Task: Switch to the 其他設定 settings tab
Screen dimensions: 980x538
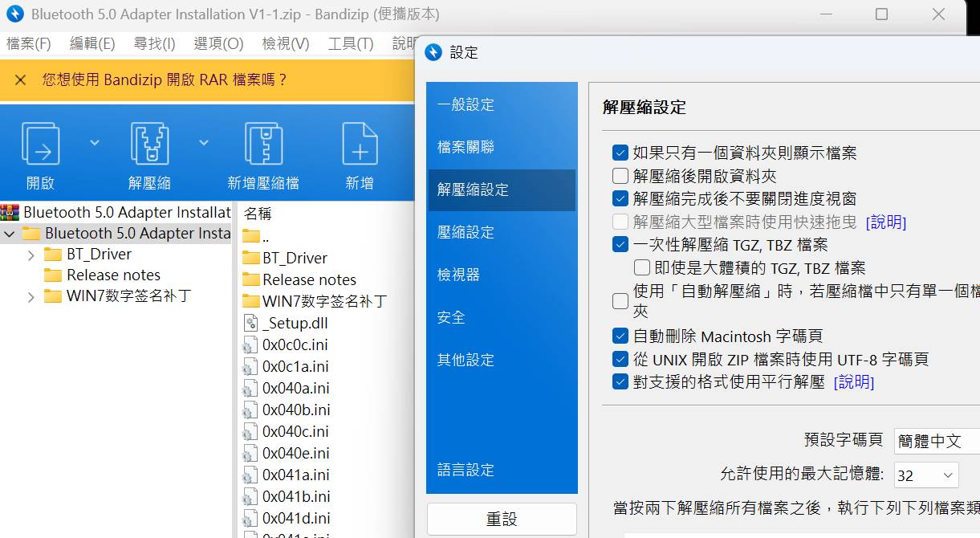Action: (x=502, y=360)
